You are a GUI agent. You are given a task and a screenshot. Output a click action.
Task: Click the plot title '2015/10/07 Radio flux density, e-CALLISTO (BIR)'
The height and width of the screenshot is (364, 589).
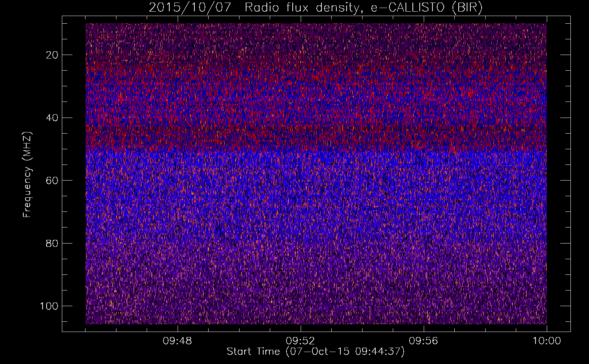pyautogui.click(x=316, y=8)
